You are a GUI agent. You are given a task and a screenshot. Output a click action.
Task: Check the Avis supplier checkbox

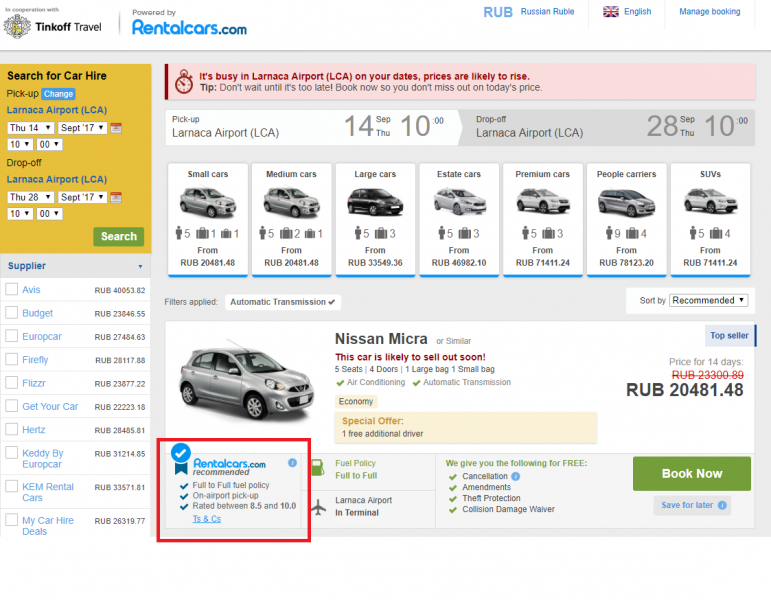(x=12, y=290)
